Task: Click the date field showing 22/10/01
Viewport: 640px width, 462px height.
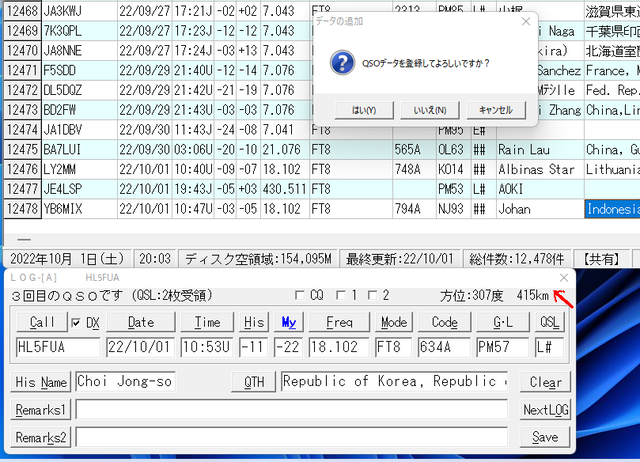Action: pos(140,347)
